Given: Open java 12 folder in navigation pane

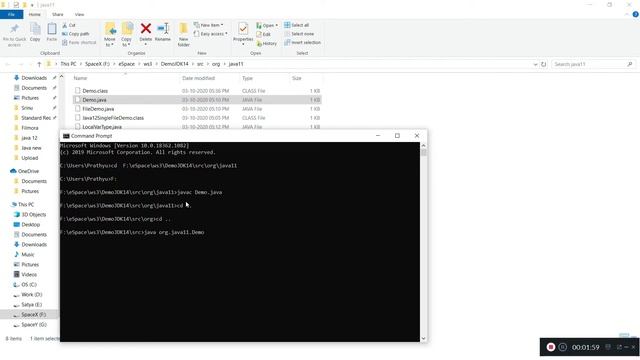Looking at the screenshot, I should pos(29,138).
